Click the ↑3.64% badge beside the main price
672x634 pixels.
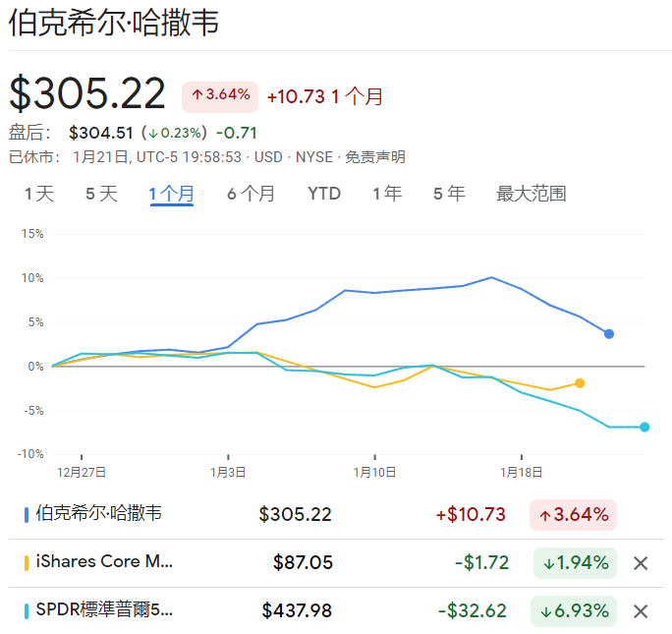click(220, 97)
